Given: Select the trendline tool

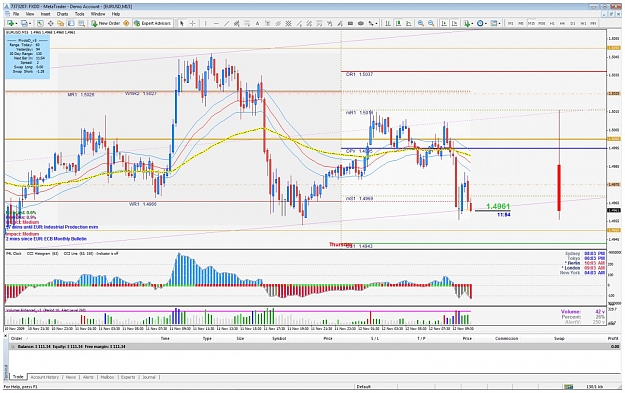Looking at the screenshot, I should pos(226,23).
